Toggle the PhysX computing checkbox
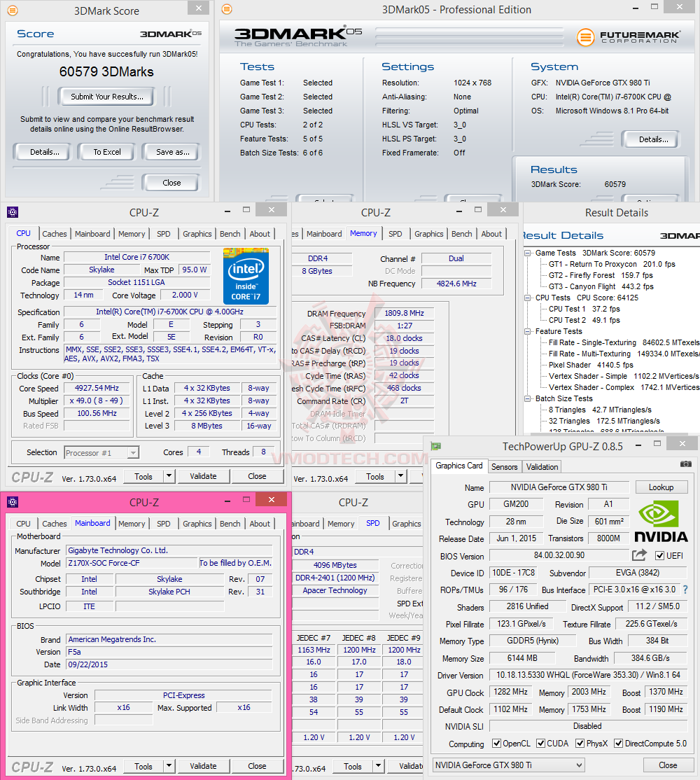Screen dimensions: 700x780 pyautogui.click(x=580, y=743)
